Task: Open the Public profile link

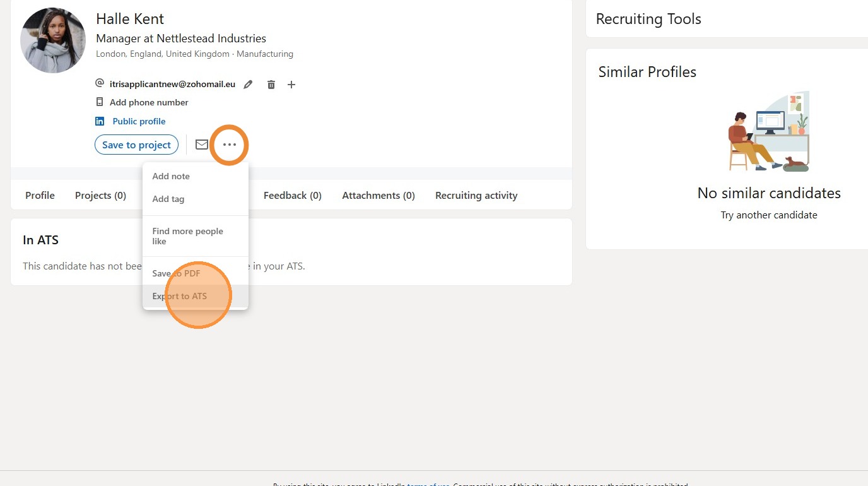Action: [x=139, y=121]
